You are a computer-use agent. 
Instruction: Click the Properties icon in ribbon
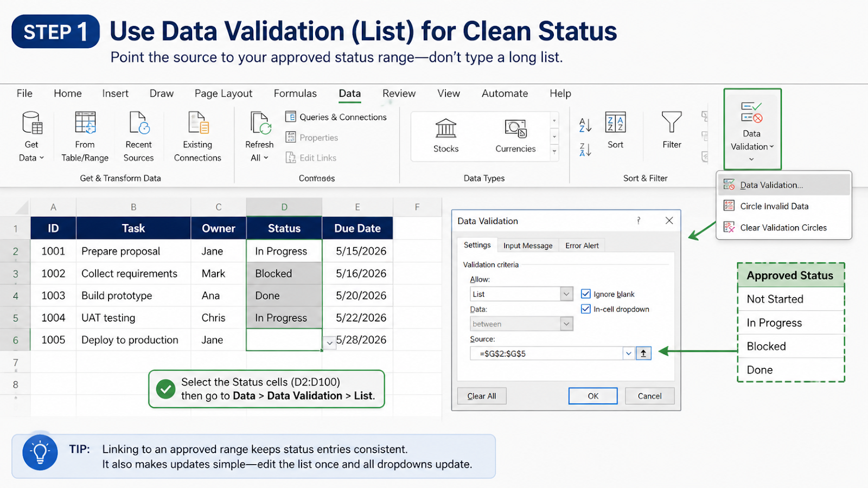(x=291, y=137)
